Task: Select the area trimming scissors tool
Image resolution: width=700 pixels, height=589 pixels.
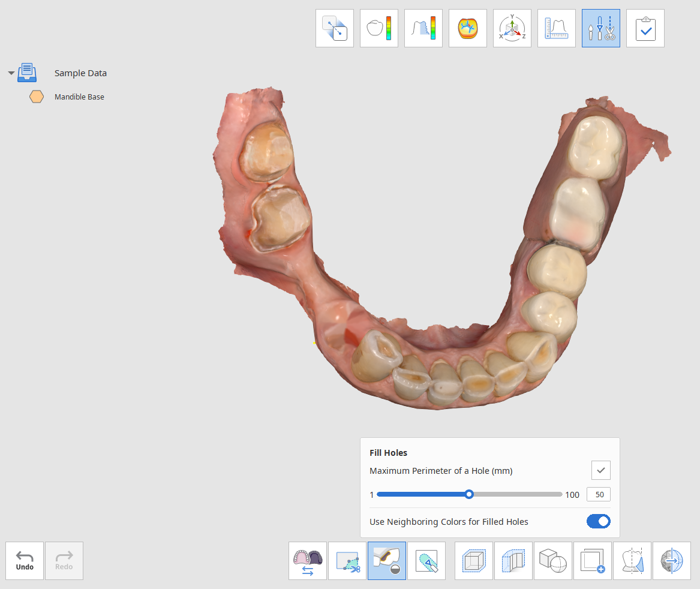Action: click(347, 561)
